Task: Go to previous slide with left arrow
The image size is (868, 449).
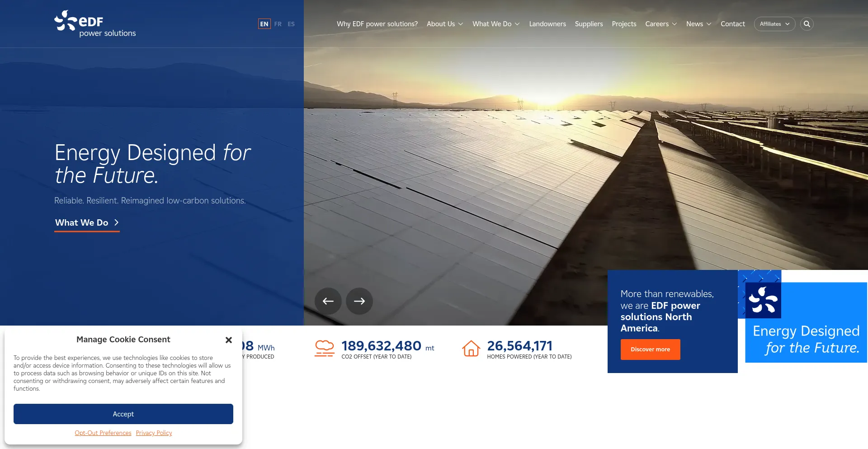Action: pos(328,301)
